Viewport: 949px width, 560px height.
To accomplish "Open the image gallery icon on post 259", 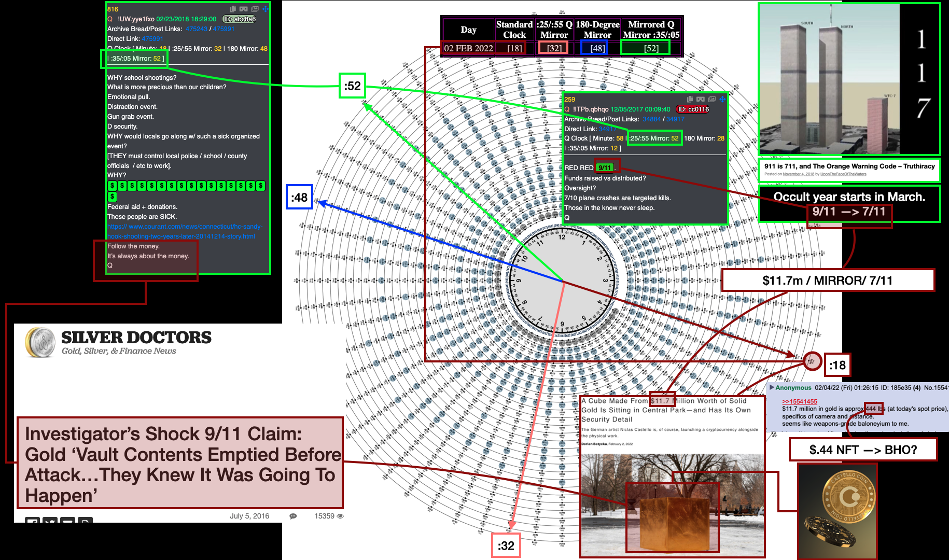I will pos(712,99).
